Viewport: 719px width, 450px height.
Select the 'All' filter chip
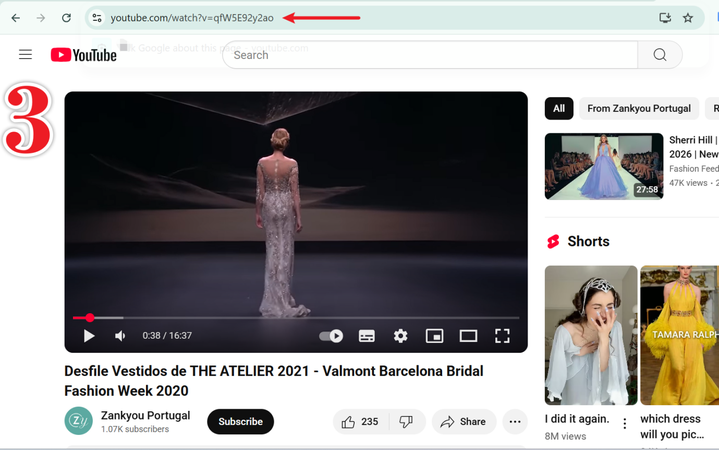(559, 108)
